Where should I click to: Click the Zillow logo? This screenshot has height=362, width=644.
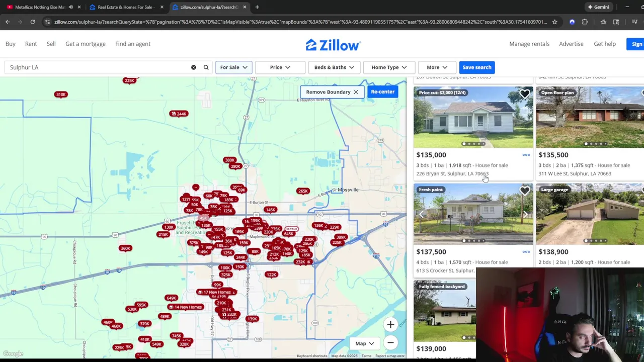pyautogui.click(x=333, y=45)
